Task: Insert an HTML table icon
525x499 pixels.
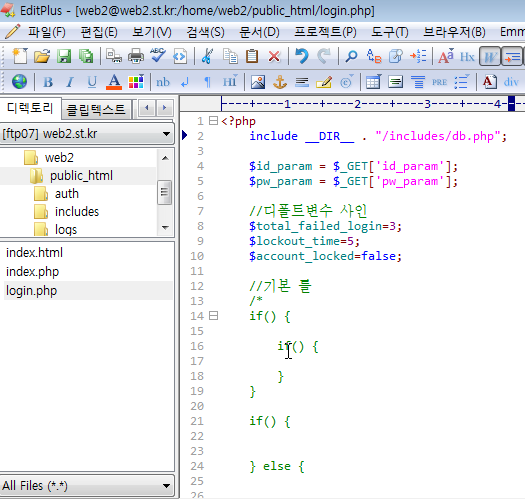Action: pyautogui.click(x=373, y=82)
